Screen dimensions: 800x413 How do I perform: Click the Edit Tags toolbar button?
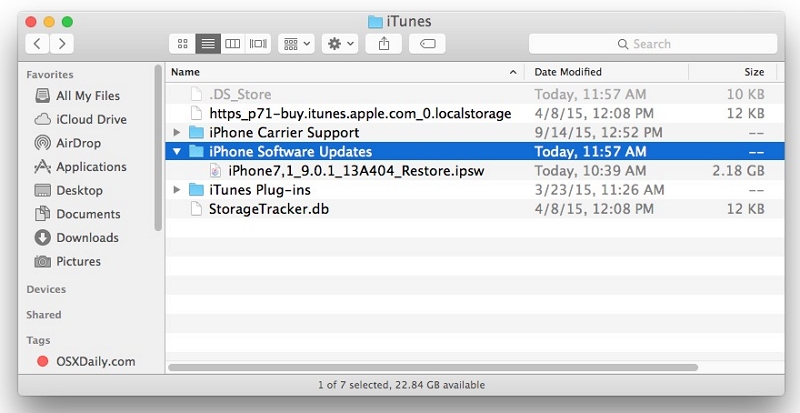pyautogui.click(x=427, y=44)
